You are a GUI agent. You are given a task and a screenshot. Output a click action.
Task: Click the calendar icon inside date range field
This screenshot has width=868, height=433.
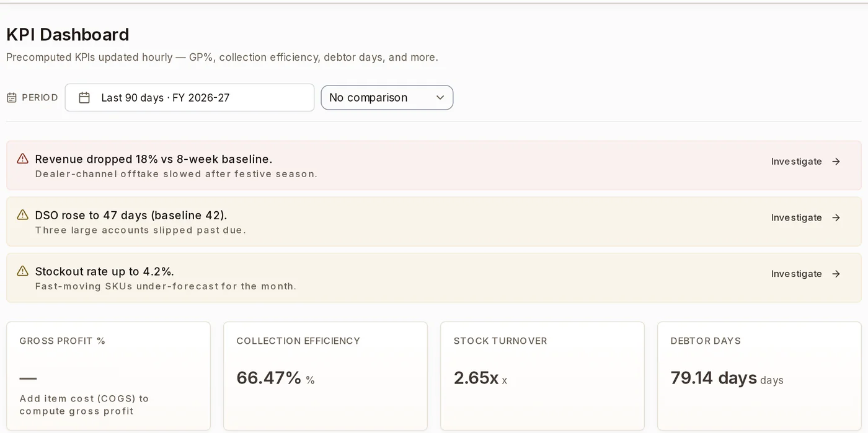84,98
